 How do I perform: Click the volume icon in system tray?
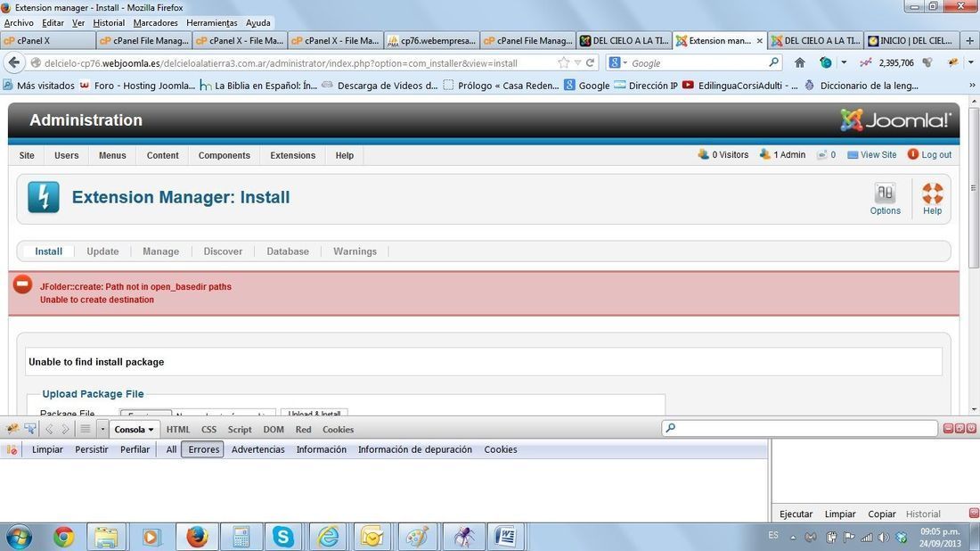pyautogui.click(x=883, y=538)
